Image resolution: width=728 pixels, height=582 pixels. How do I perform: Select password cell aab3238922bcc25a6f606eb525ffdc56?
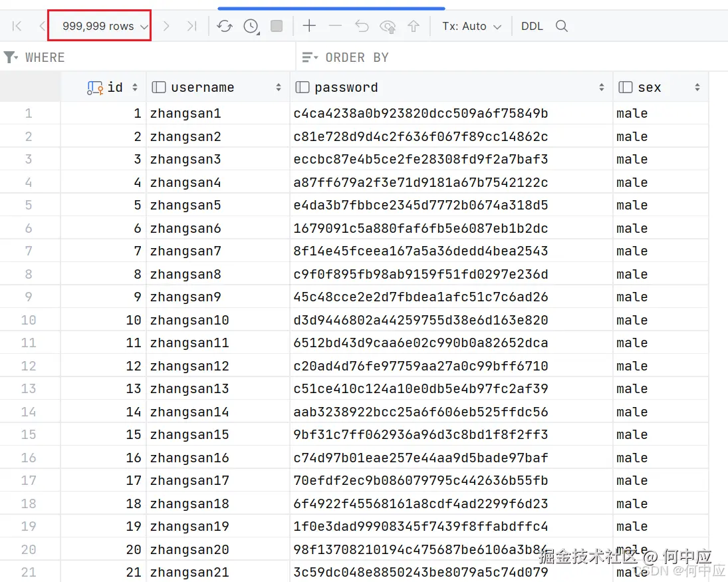tap(451, 412)
